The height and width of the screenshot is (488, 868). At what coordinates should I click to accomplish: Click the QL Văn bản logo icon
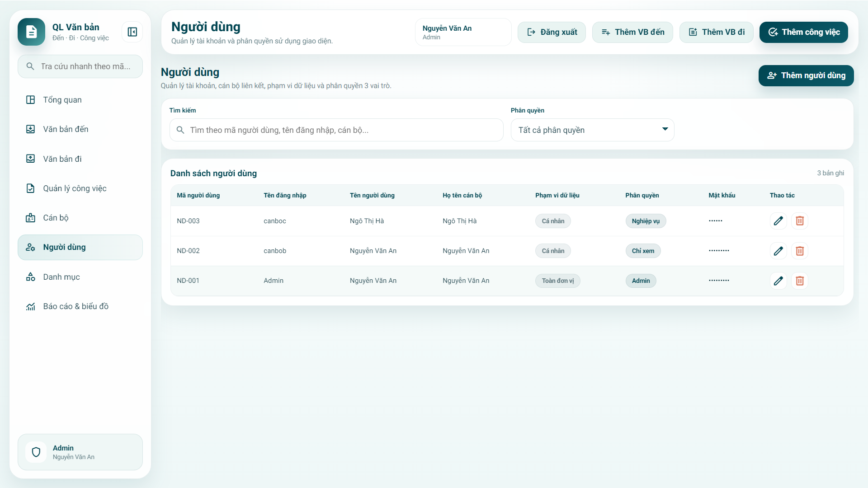pyautogui.click(x=31, y=32)
